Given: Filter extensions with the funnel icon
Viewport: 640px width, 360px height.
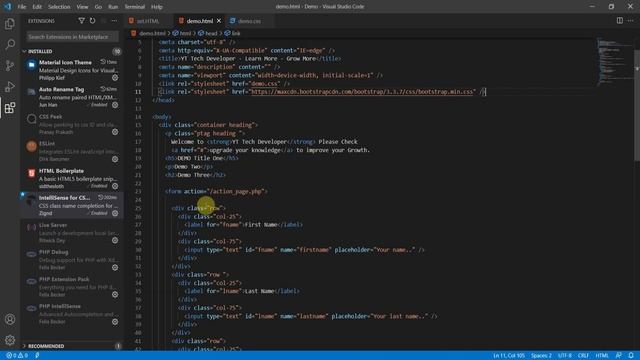Looking at the screenshot, I should (81, 21).
